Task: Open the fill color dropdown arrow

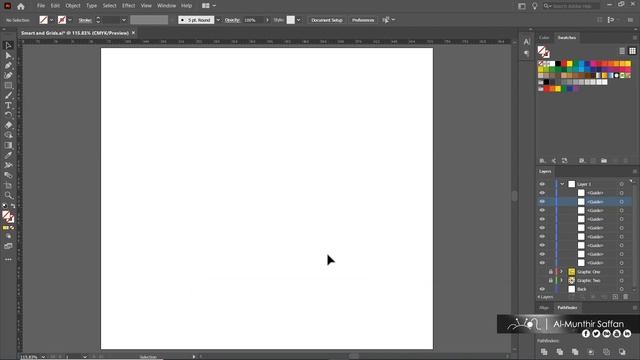Action: [x=51, y=20]
